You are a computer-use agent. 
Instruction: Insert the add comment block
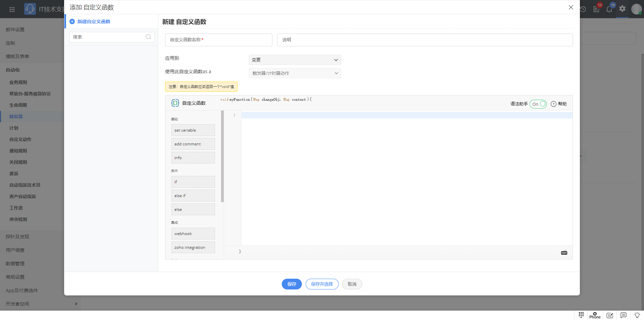point(193,144)
